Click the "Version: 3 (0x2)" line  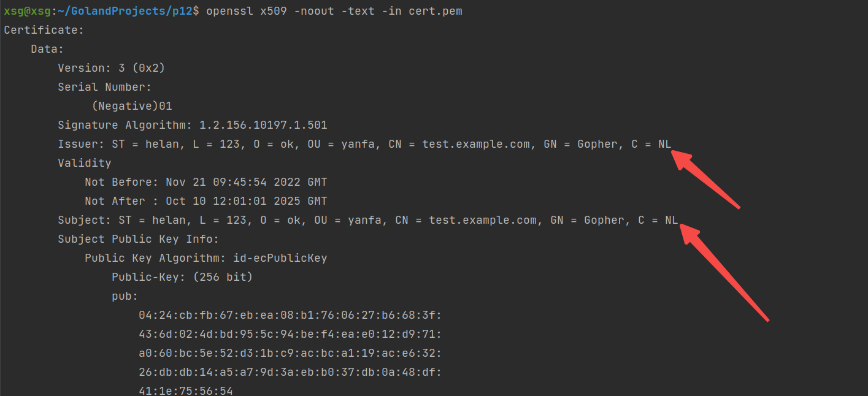111,68
